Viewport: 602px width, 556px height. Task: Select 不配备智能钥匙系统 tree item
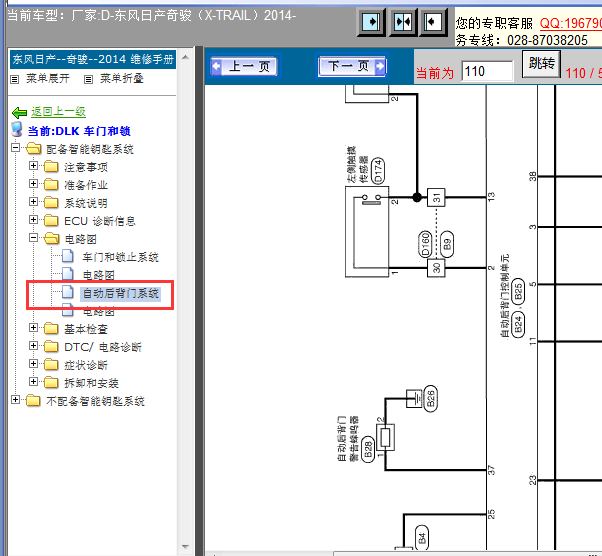[95, 401]
